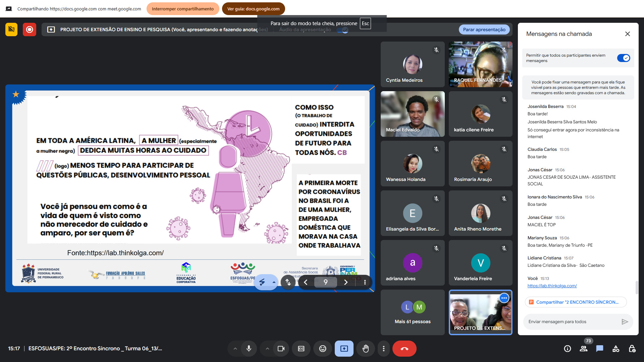Expand the annotation pen options caret

[274, 282]
